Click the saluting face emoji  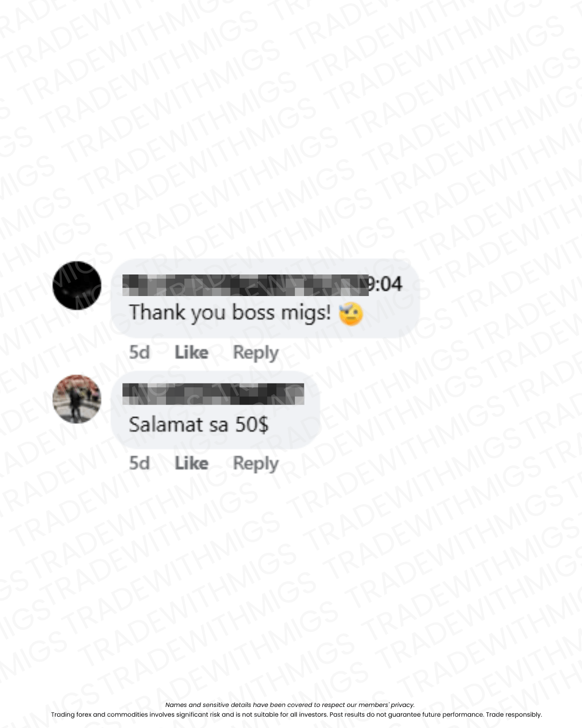(351, 314)
